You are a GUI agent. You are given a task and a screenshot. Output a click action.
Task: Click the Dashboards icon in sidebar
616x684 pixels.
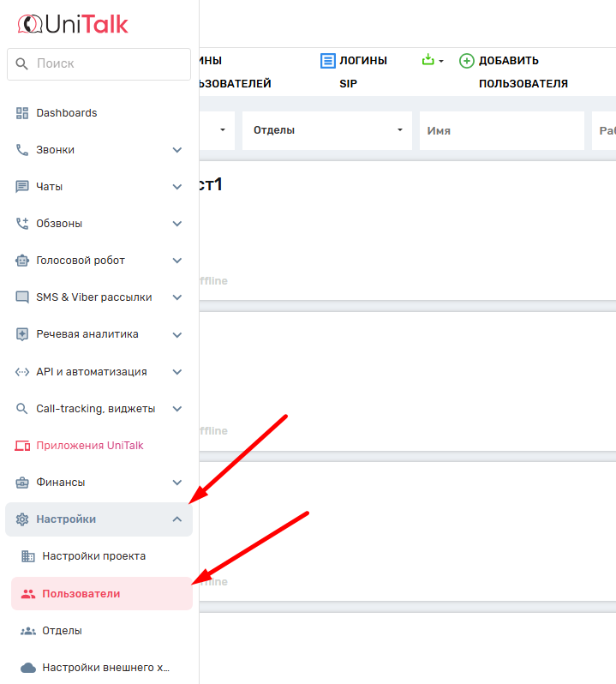point(22,113)
